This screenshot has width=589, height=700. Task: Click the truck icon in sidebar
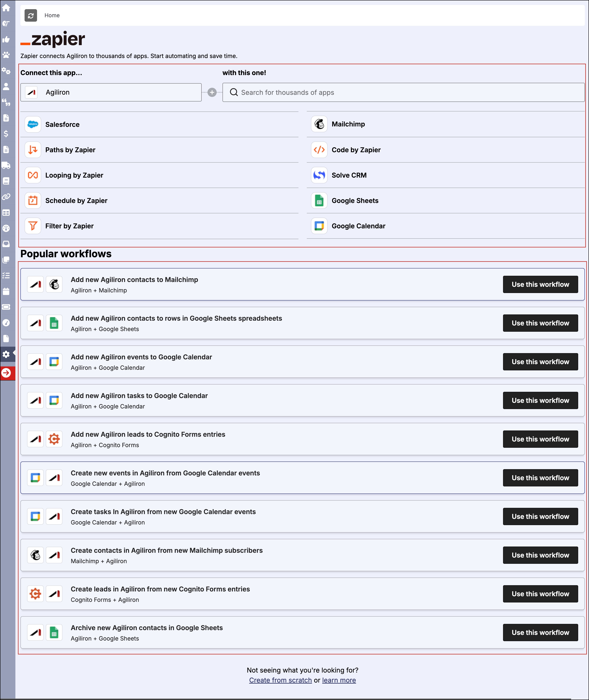(6, 165)
